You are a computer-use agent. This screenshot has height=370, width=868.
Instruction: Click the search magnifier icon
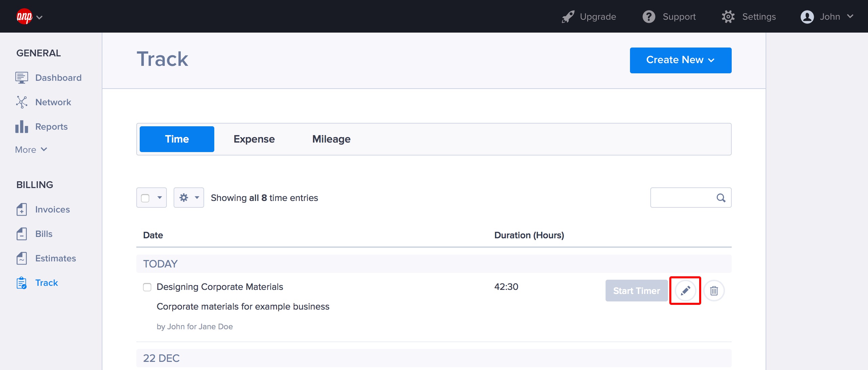pyautogui.click(x=721, y=198)
